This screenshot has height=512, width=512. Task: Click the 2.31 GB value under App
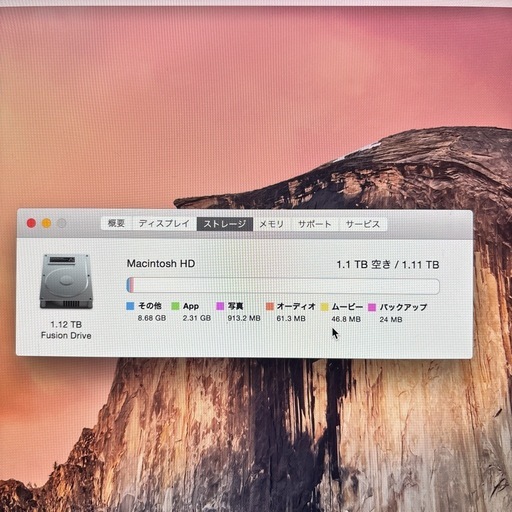coord(197,318)
